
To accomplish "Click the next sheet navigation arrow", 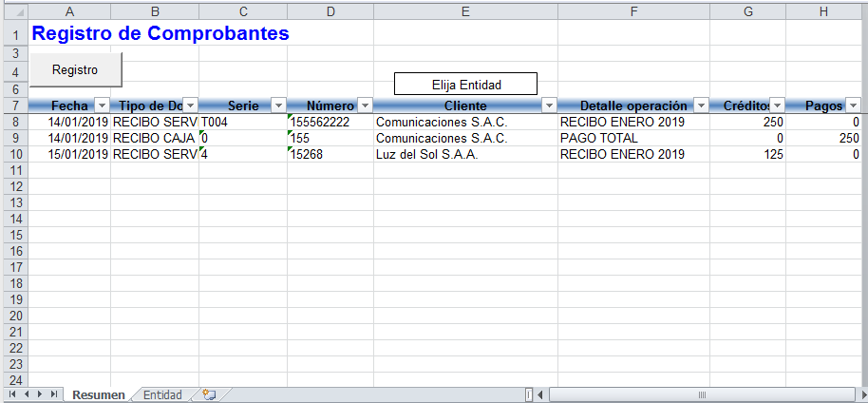I will 40,394.
